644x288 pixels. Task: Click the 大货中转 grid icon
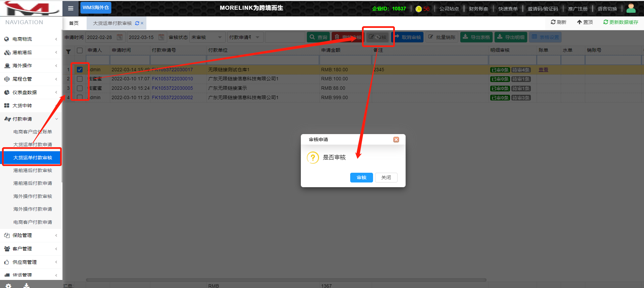[7, 106]
